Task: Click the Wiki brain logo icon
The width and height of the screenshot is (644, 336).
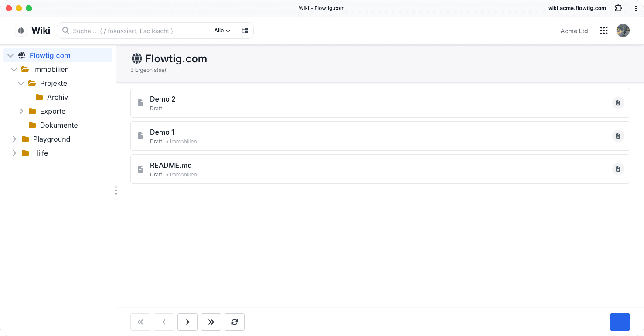Action: click(21, 31)
